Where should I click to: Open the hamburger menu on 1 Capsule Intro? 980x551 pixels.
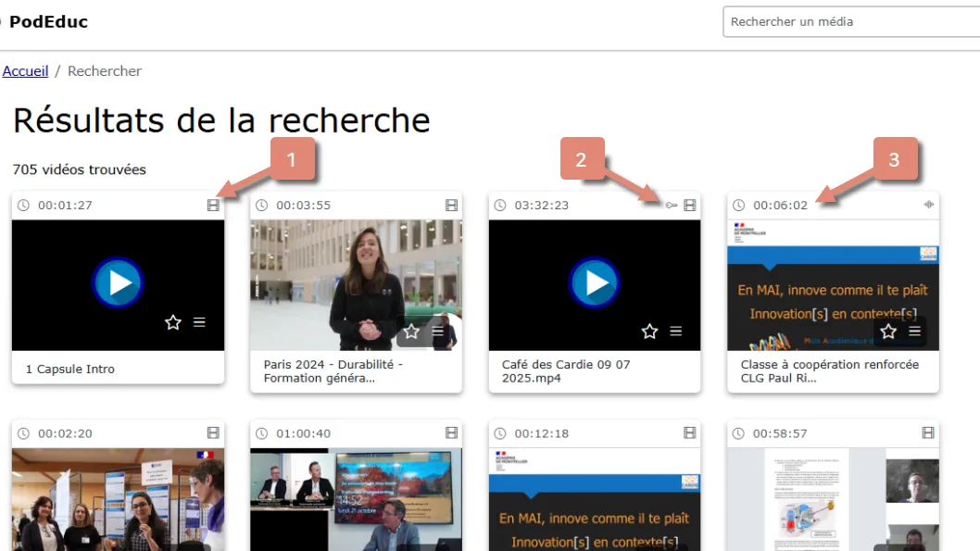(199, 322)
